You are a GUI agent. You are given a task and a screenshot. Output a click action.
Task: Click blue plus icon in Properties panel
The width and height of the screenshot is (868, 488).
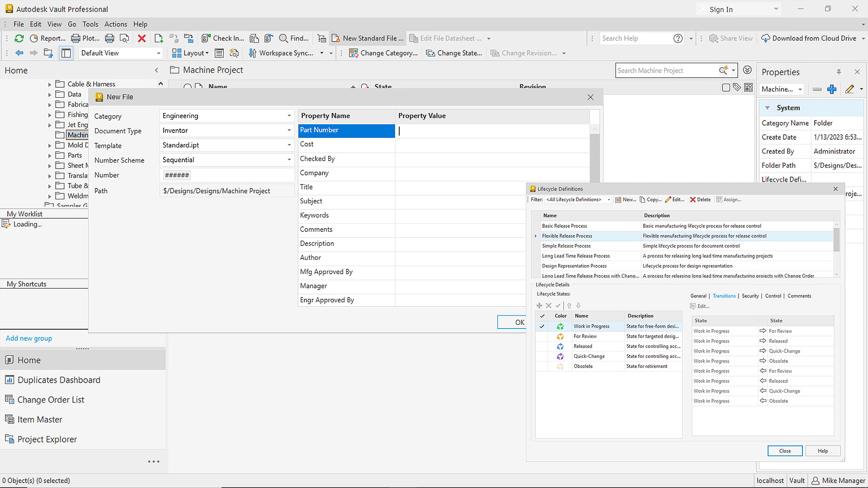point(831,89)
